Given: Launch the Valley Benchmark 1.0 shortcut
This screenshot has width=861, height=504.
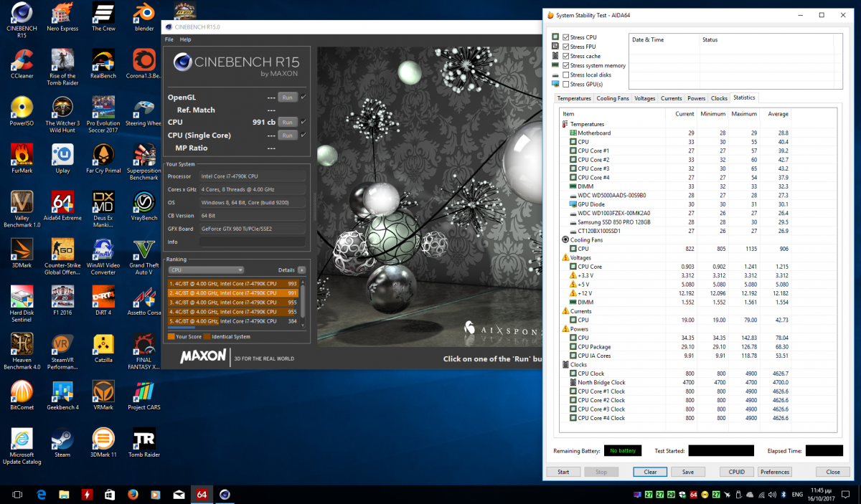Looking at the screenshot, I should (x=22, y=209).
